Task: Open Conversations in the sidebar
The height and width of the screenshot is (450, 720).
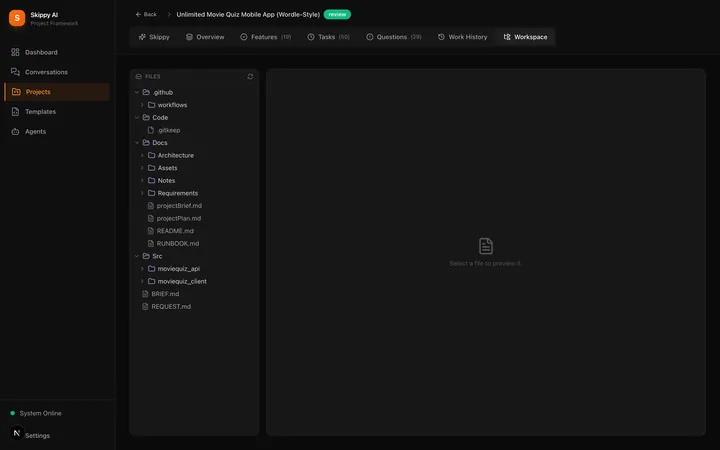Action: coord(56,72)
